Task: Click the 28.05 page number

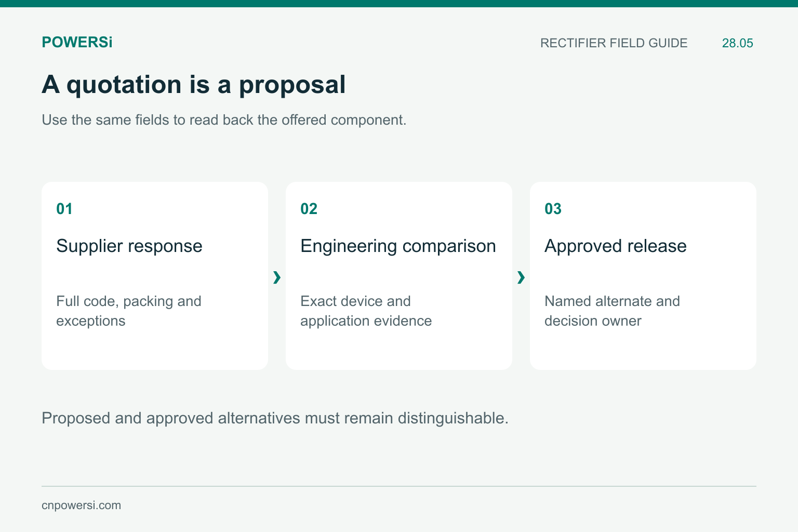Action: [737, 43]
